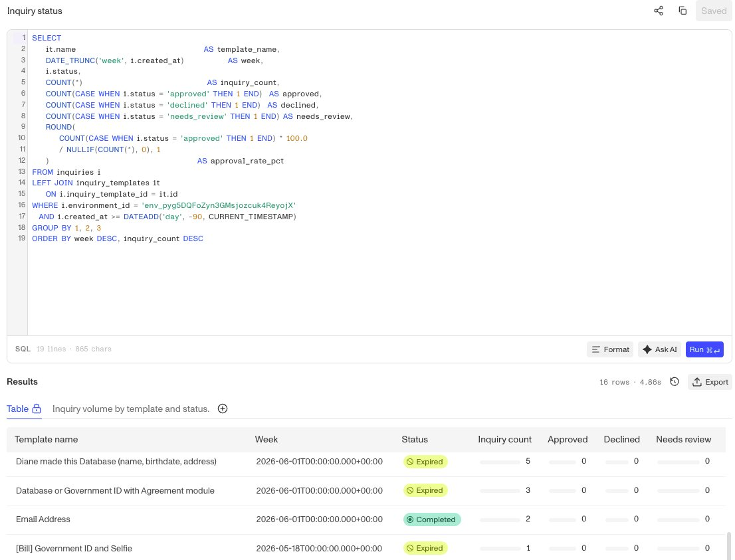Click the Expired badge in Diane's database row
Screen dimensions: 735x560
[x=425, y=462]
